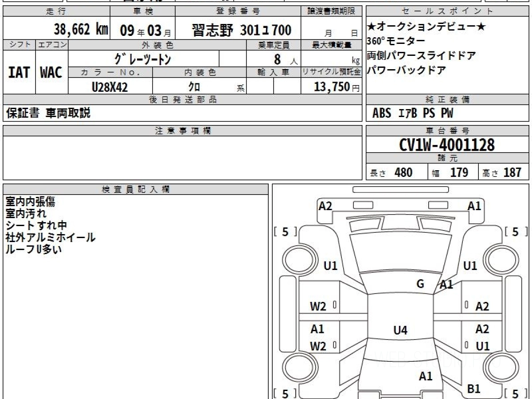The image size is (532, 399).
Task: Click the WAC air conditioner cell
Action: 51,73
